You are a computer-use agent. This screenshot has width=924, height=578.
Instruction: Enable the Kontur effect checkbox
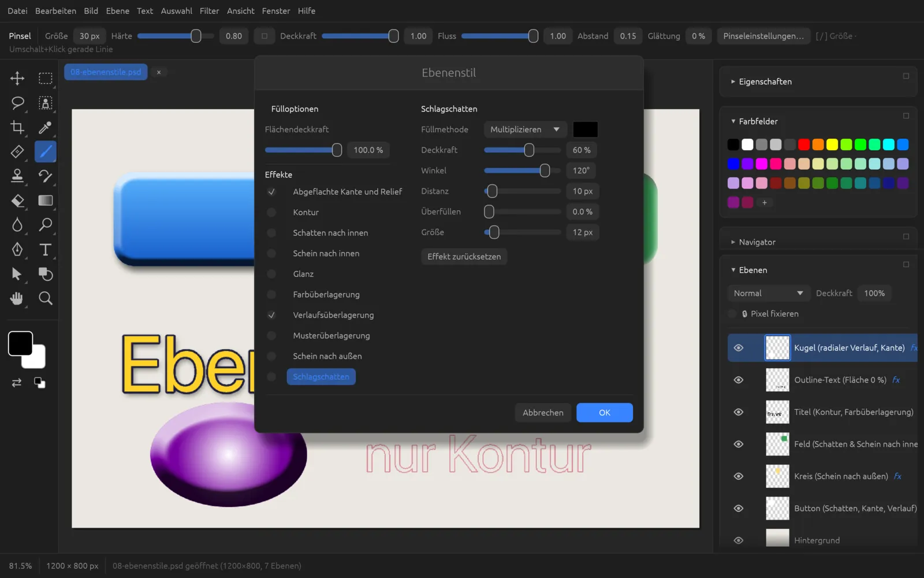point(271,212)
